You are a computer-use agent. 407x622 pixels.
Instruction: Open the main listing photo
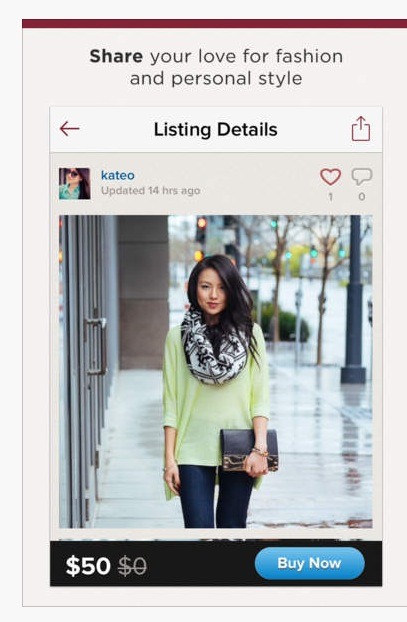point(216,372)
